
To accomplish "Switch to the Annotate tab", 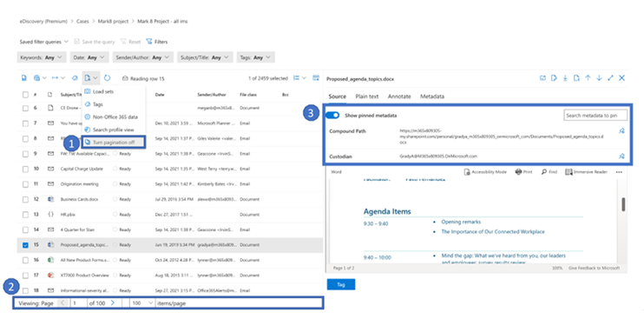I will (x=399, y=96).
